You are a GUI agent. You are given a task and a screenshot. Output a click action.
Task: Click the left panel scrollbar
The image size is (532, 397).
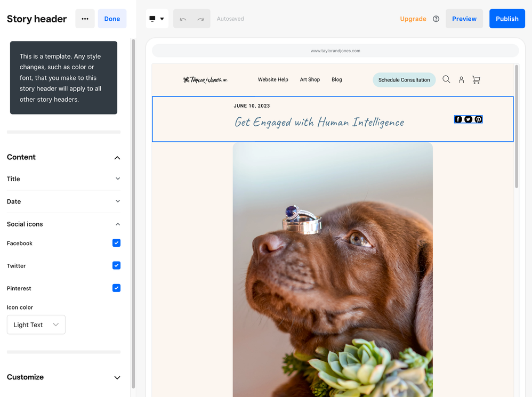[x=133, y=214]
